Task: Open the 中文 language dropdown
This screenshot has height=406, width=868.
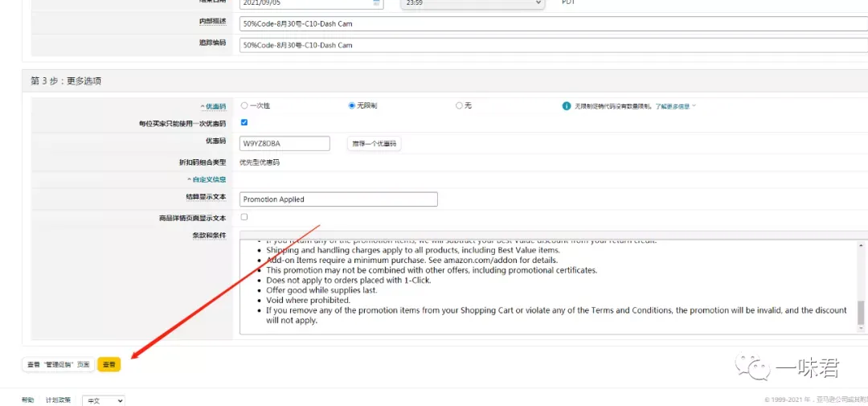Action: 104,400
